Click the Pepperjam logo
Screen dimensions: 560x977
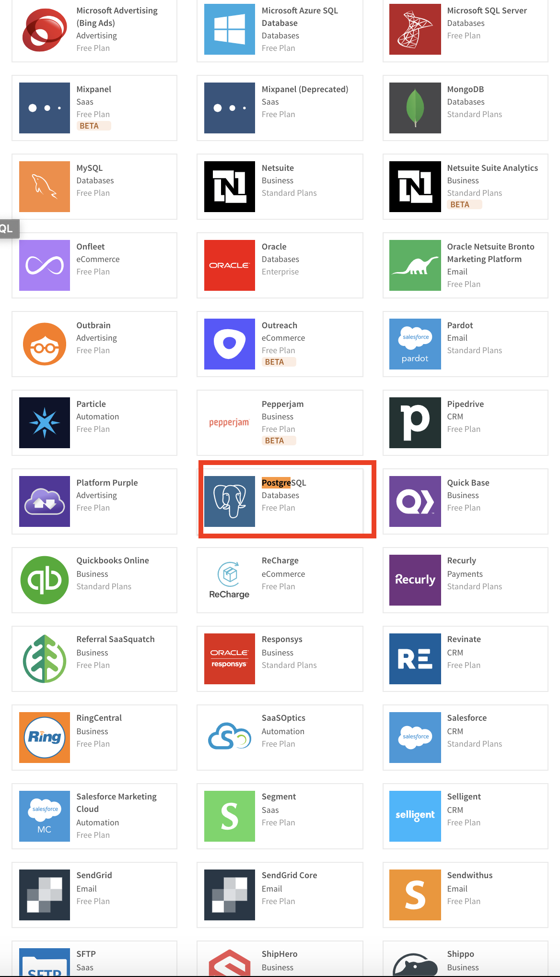pyautogui.click(x=230, y=423)
